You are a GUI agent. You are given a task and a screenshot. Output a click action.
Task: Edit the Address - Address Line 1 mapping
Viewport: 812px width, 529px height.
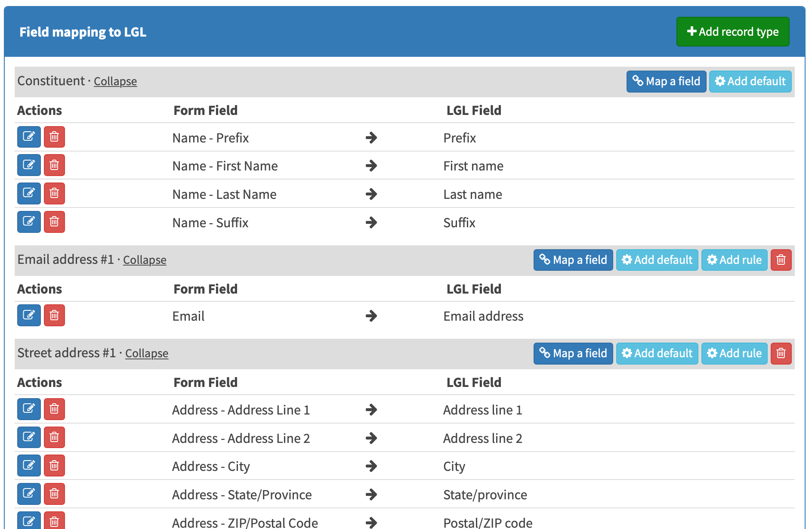pos(28,409)
